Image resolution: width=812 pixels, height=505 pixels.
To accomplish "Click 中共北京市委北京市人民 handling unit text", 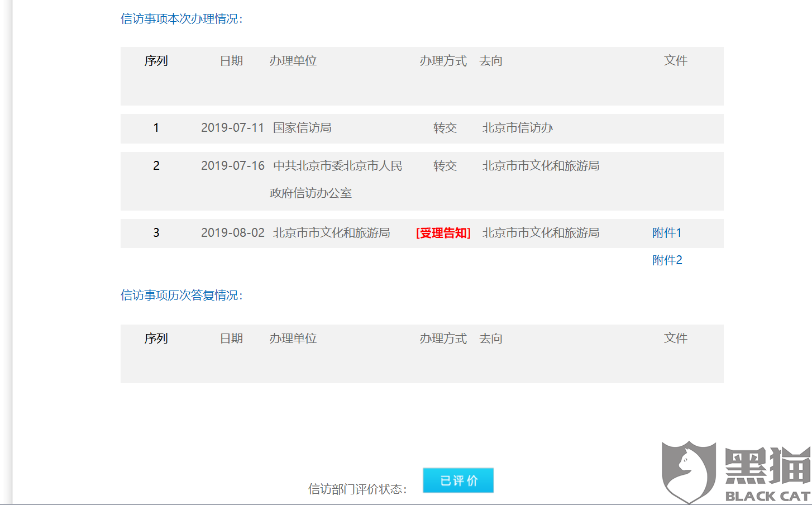I will pyautogui.click(x=337, y=166).
